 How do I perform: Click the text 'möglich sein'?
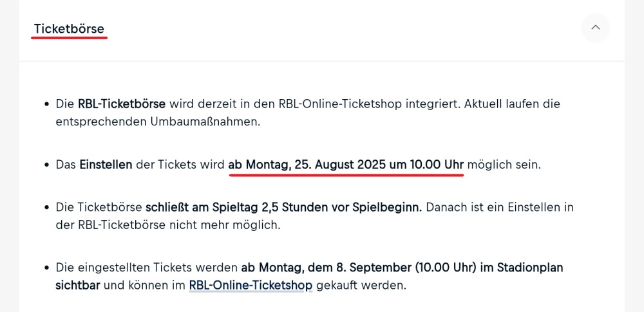[x=504, y=165]
